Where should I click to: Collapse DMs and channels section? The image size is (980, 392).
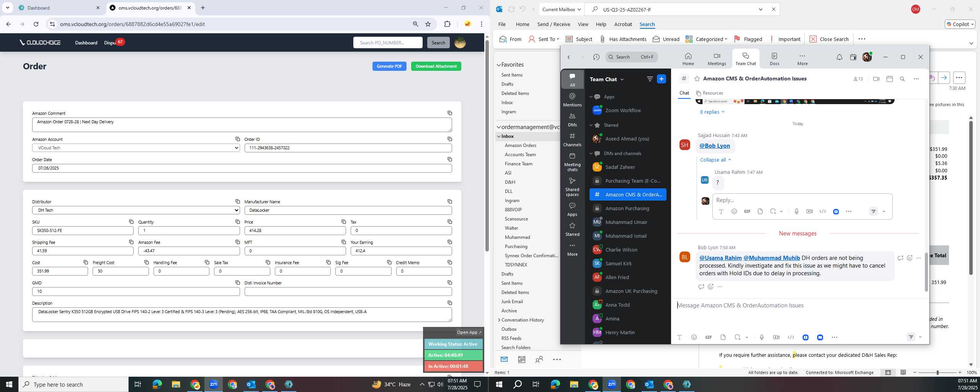pyautogui.click(x=591, y=154)
